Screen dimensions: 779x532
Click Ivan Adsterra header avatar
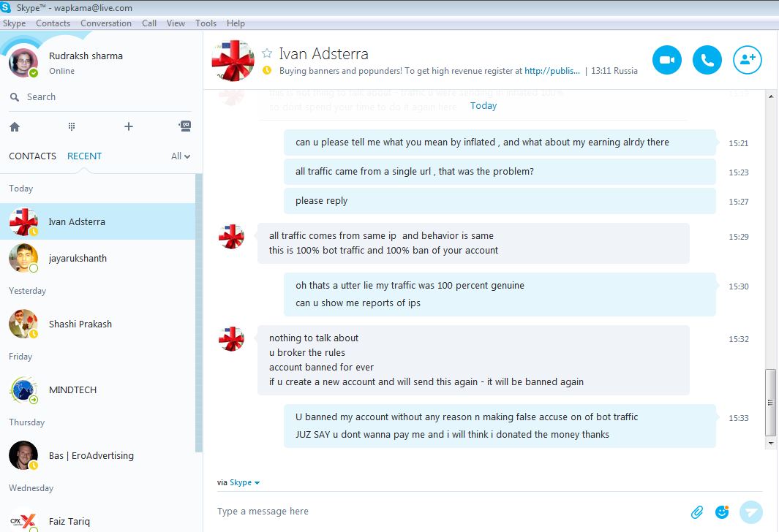pos(233,61)
